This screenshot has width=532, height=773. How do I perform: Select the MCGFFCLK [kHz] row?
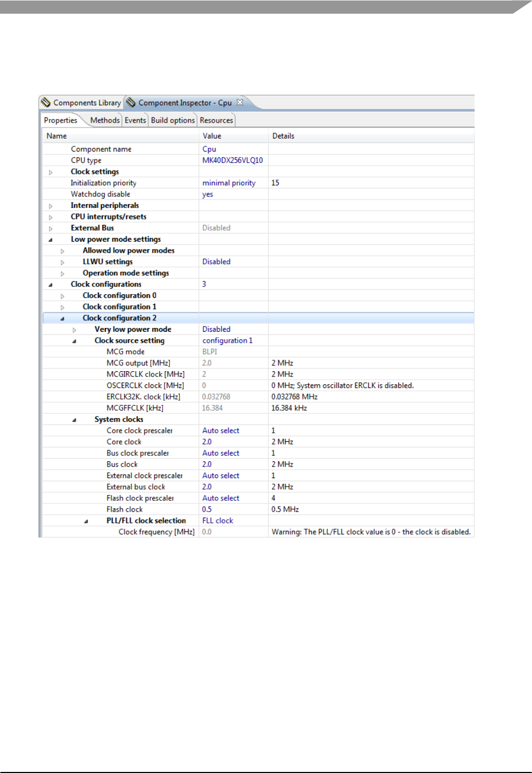pos(258,408)
